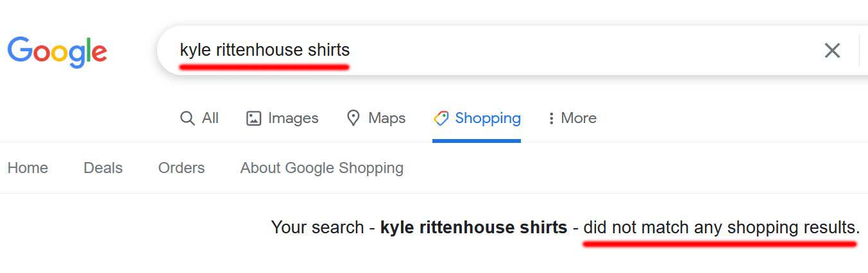Click the bold query text in the message

pyautogui.click(x=473, y=227)
